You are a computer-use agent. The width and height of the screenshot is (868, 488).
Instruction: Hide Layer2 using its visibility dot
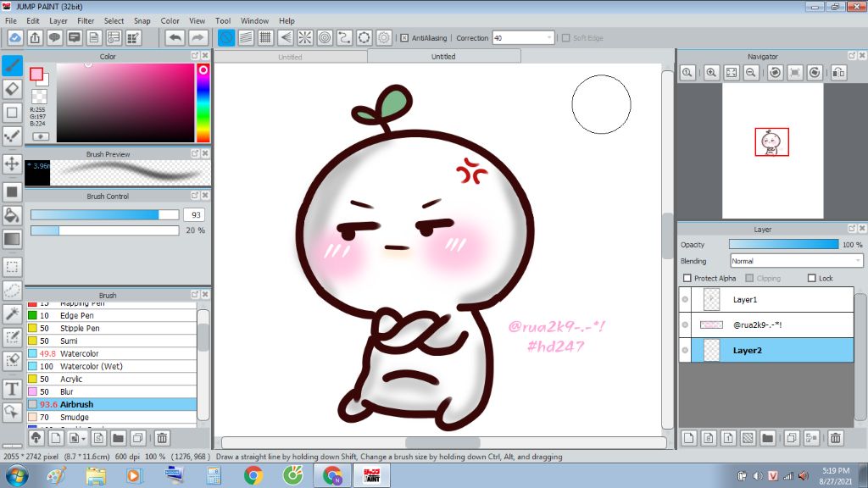click(x=685, y=350)
